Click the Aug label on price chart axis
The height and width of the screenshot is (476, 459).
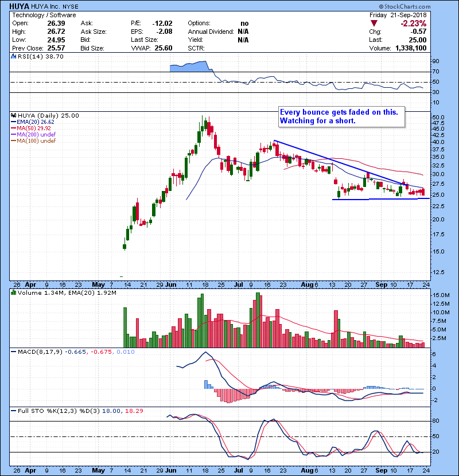307,285
